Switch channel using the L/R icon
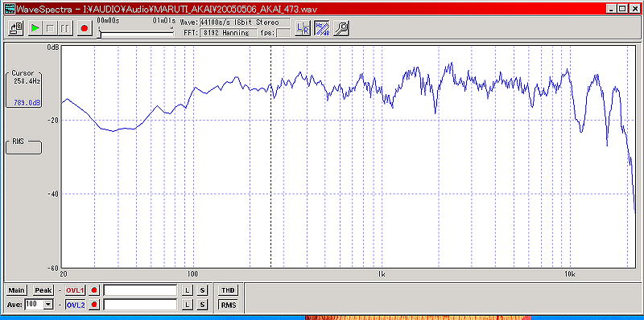 pos(303,28)
